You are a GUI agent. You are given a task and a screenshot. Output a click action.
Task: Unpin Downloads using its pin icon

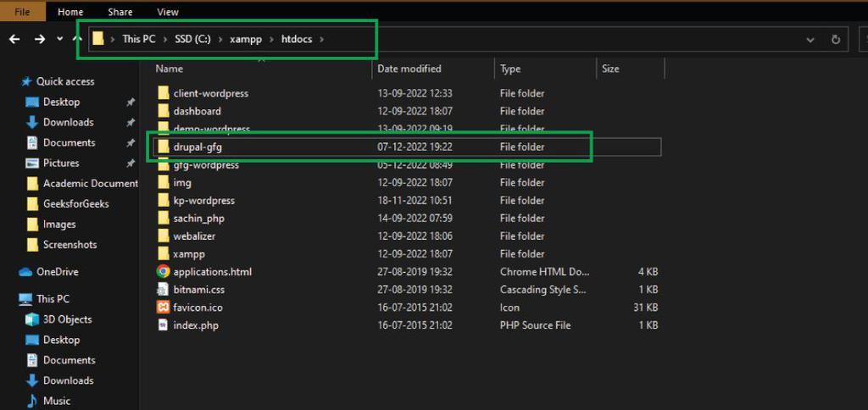point(130,122)
